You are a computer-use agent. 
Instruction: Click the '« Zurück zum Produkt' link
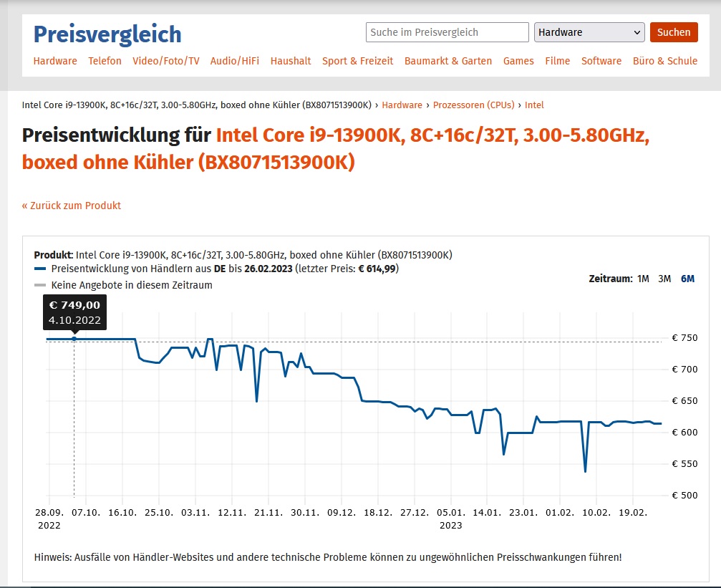click(72, 204)
